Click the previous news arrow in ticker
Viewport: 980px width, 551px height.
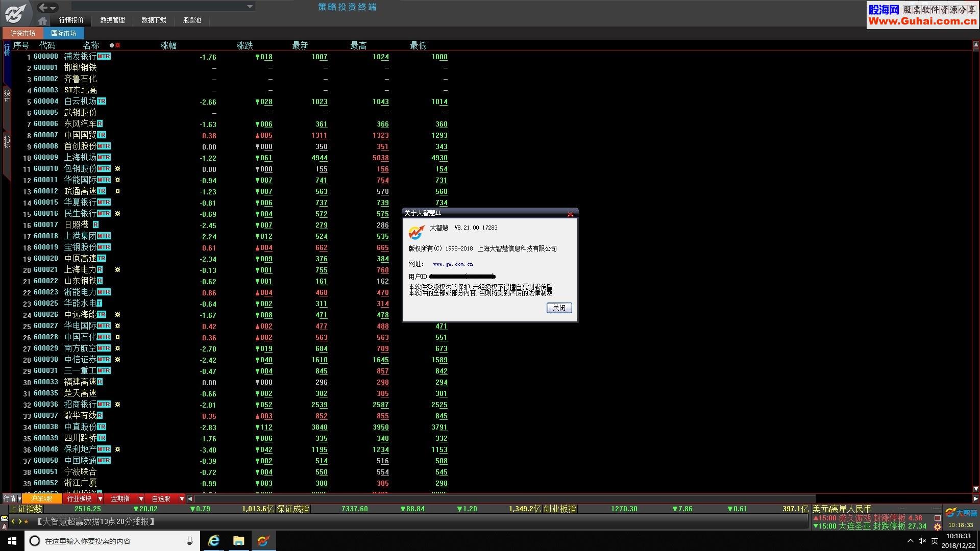coord(13,521)
